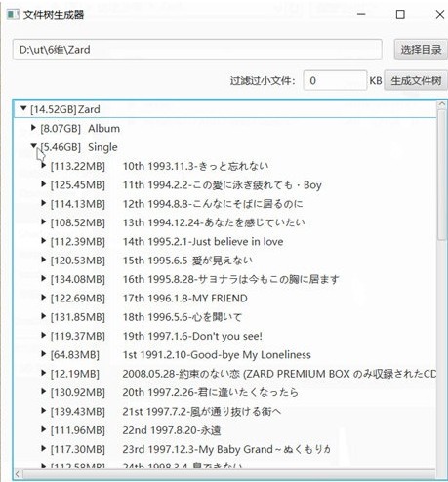Select row '12th 1994.8.8-こんなにそばに居るのに'

[x=213, y=204]
